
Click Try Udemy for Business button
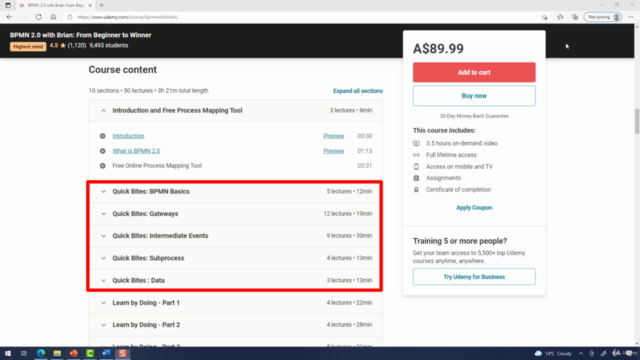click(474, 277)
